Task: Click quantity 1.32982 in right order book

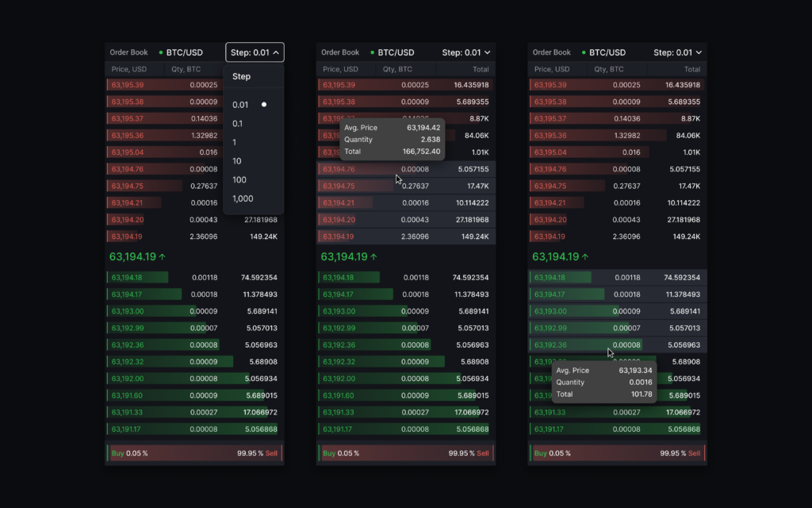Action: [x=626, y=135]
